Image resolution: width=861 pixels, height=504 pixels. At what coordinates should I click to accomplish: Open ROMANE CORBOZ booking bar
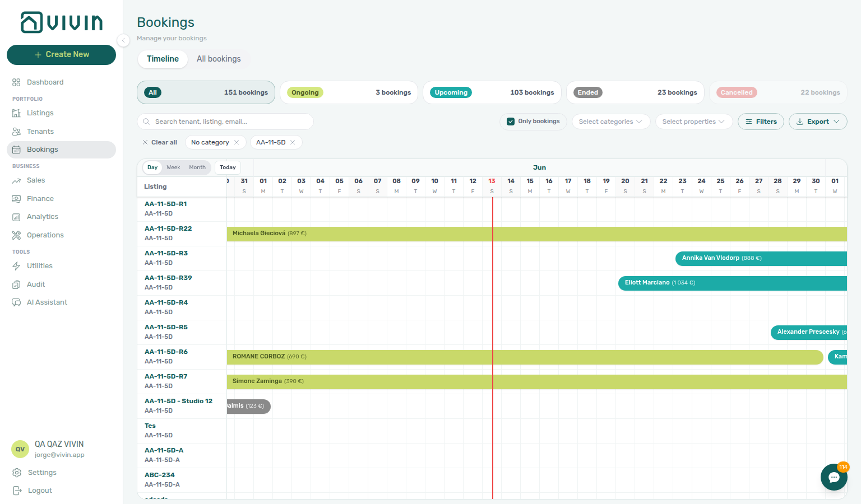pos(525,357)
